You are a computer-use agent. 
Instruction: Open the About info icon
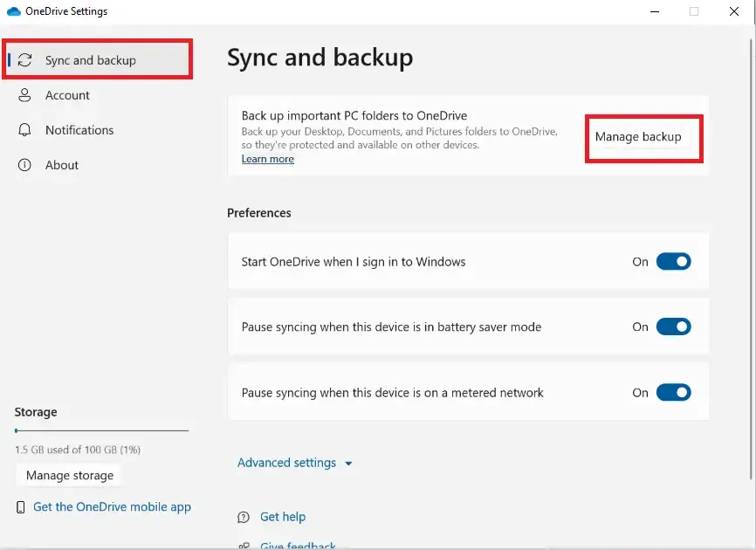pyautogui.click(x=24, y=164)
